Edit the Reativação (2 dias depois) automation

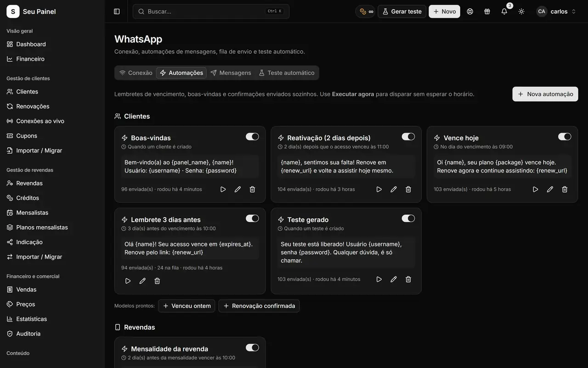click(x=394, y=189)
